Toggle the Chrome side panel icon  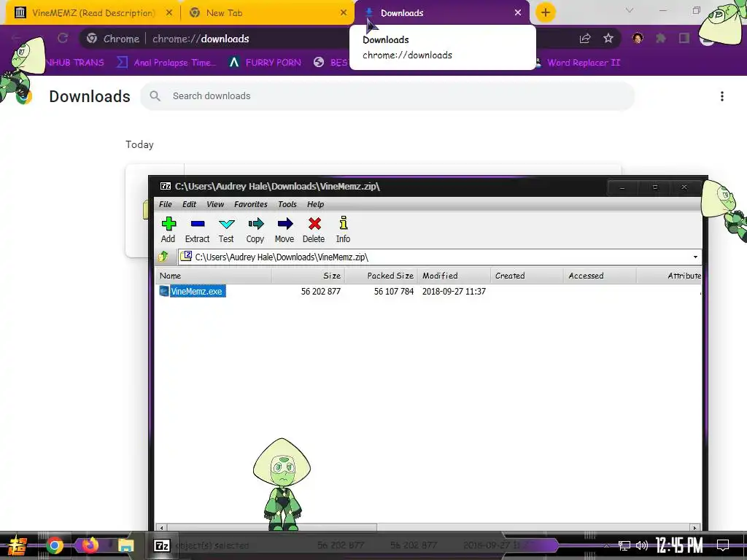(x=684, y=38)
